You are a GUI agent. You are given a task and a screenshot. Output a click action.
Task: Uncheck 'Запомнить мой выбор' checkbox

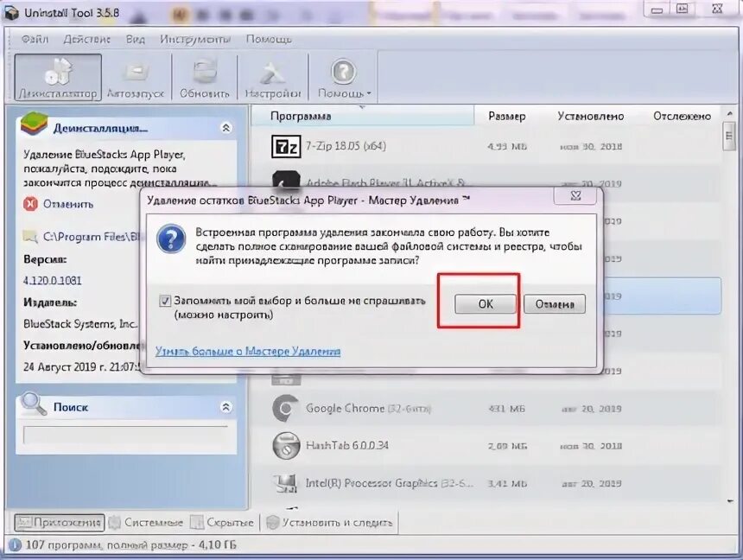(165, 301)
